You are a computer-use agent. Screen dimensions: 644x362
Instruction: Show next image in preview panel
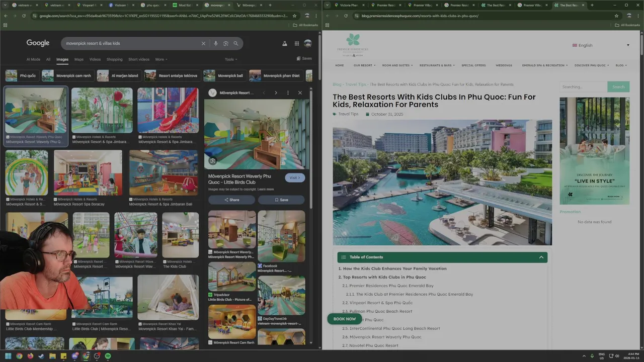point(276,93)
